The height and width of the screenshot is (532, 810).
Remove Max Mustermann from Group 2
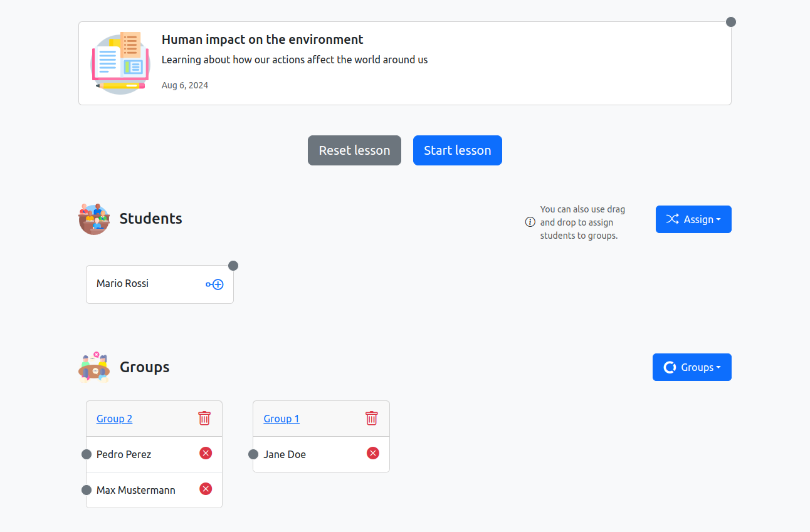pyautogui.click(x=206, y=489)
